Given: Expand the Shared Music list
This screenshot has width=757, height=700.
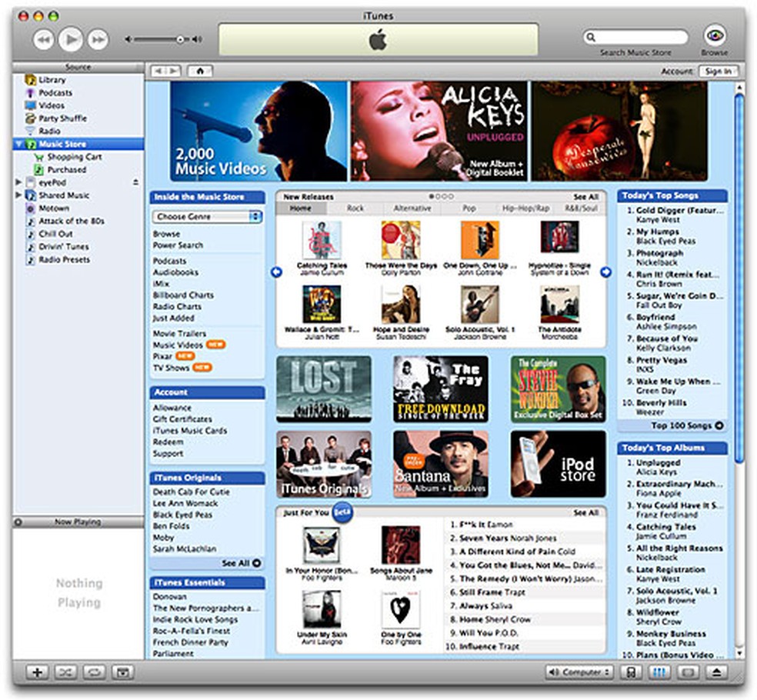Looking at the screenshot, I should click(18, 195).
